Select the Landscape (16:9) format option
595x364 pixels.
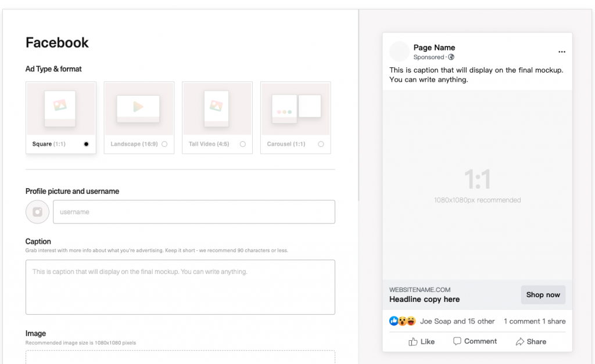click(x=164, y=144)
